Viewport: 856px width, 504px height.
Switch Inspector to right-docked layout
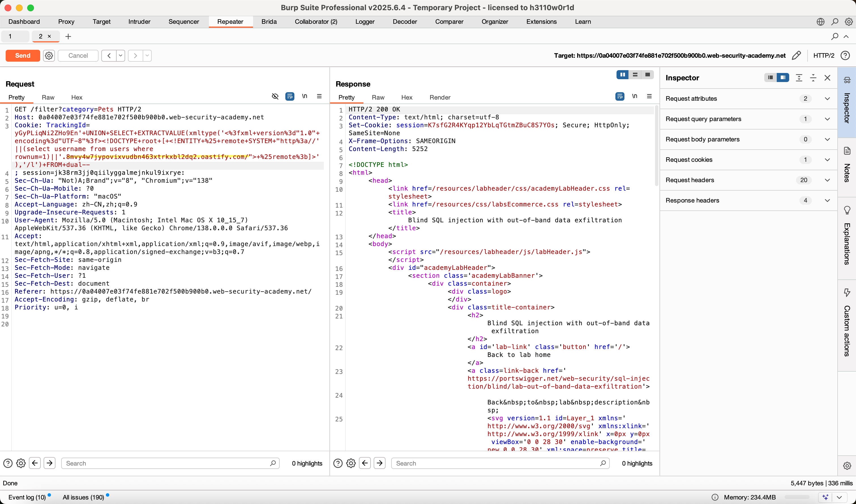783,77
